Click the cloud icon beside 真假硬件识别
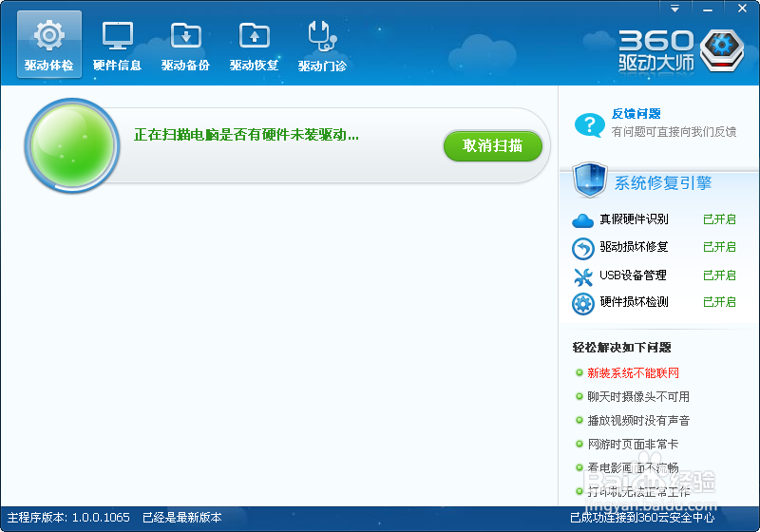This screenshot has height=532, width=760. 582,220
